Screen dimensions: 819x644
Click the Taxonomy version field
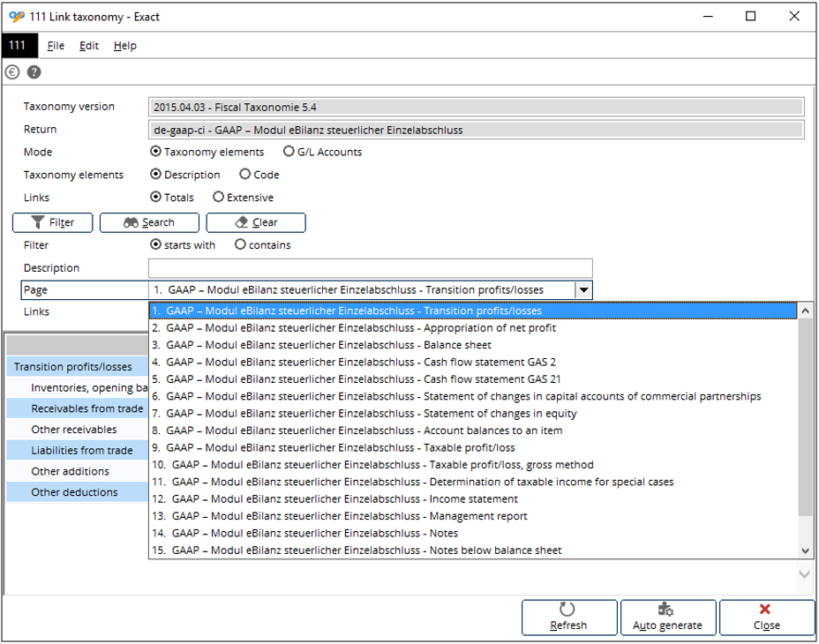[476, 107]
